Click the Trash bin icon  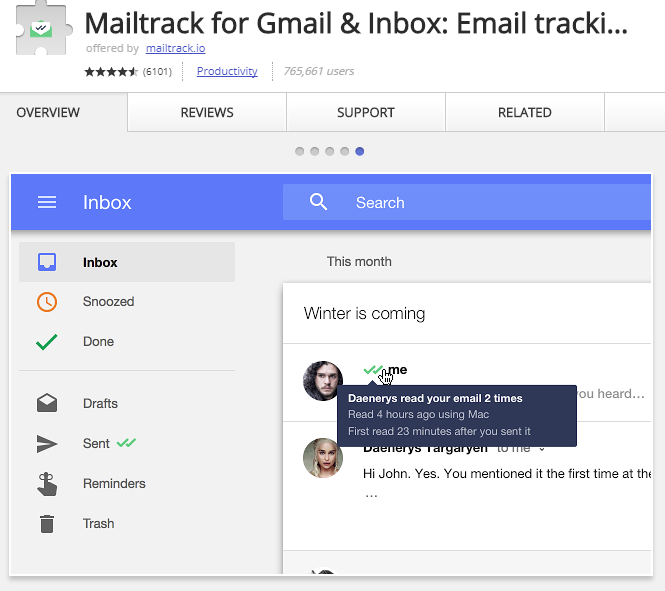pos(47,524)
